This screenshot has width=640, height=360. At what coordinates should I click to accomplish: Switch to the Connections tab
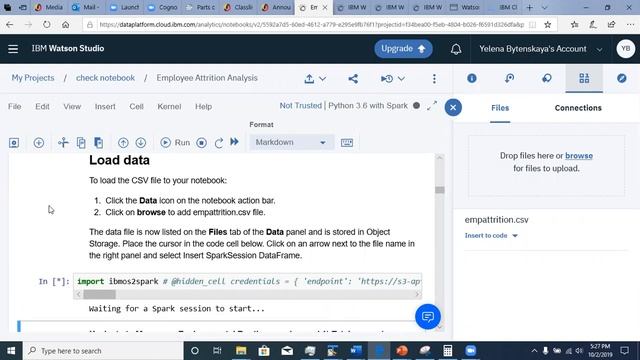click(578, 108)
